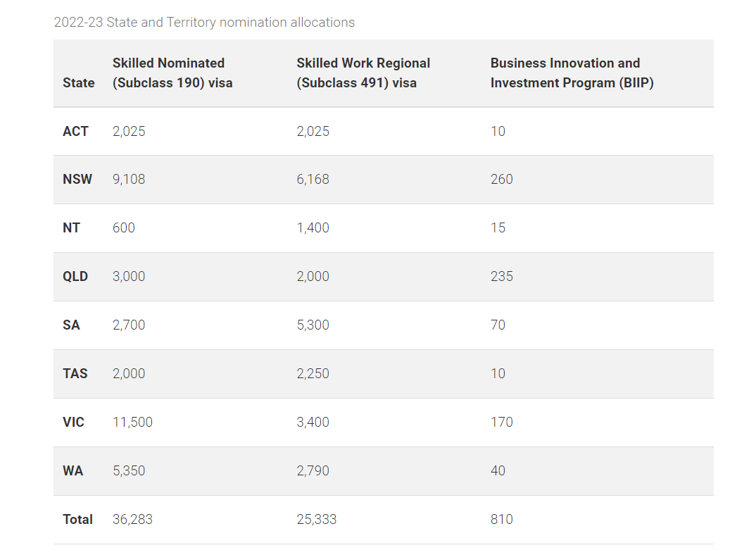This screenshot has width=756, height=550.
Task: Click the NT Subclass 190 value 600
Action: pyautogui.click(x=123, y=227)
